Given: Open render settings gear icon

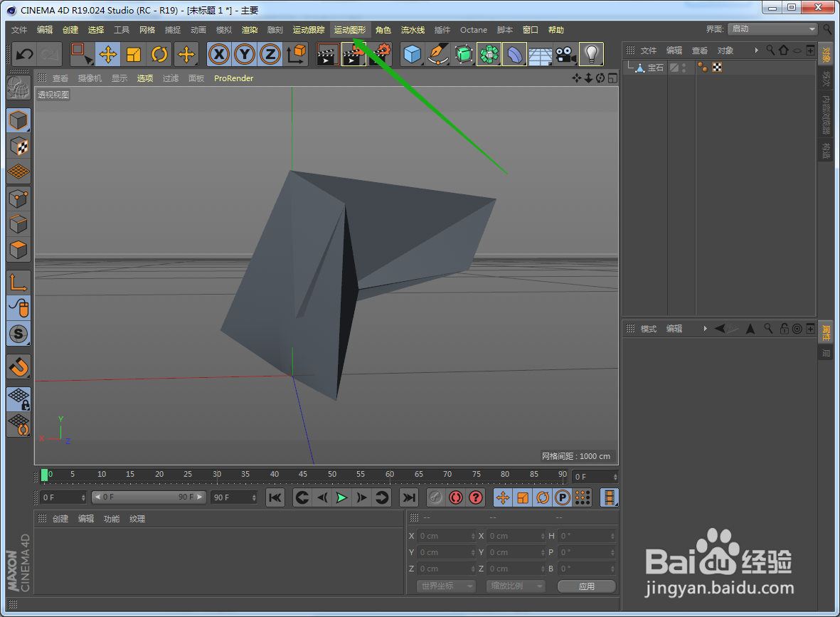Looking at the screenshot, I should click(381, 54).
